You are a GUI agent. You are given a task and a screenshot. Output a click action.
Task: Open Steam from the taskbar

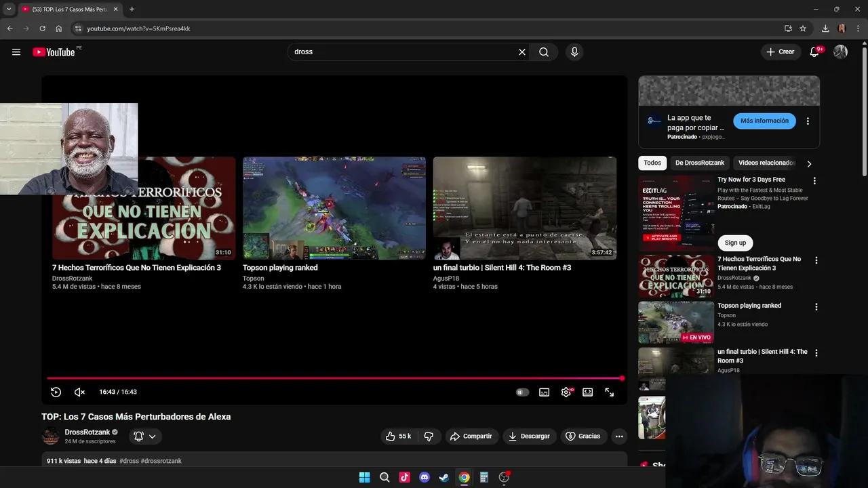(444, 477)
